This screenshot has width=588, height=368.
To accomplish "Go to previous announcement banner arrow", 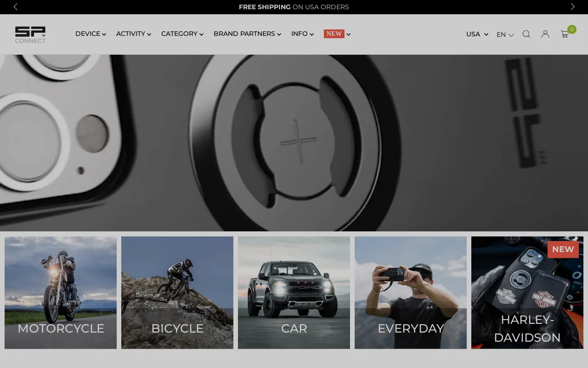I will [16, 7].
